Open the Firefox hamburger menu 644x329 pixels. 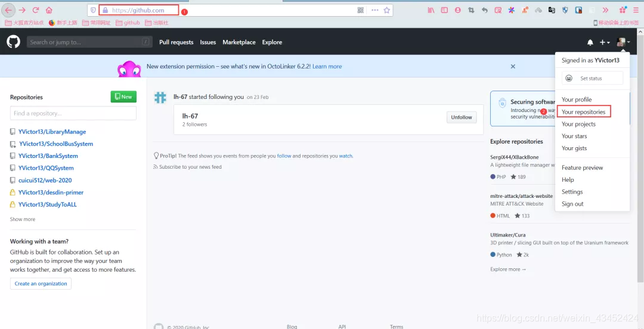[x=636, y=10]
